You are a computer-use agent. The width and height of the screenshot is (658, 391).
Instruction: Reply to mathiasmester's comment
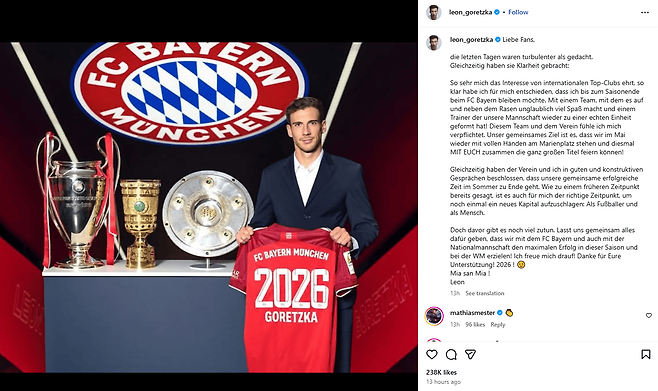tap(498, 325)
